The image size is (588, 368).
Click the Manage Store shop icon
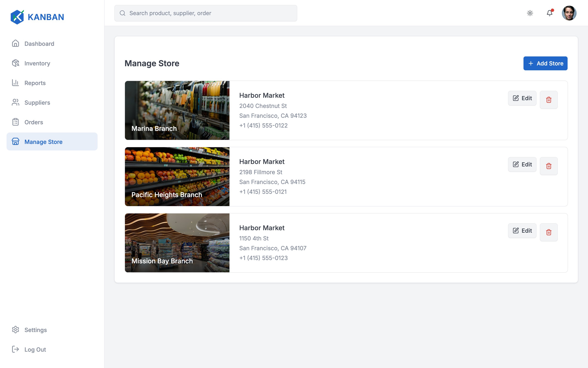(x=16, y=142)
